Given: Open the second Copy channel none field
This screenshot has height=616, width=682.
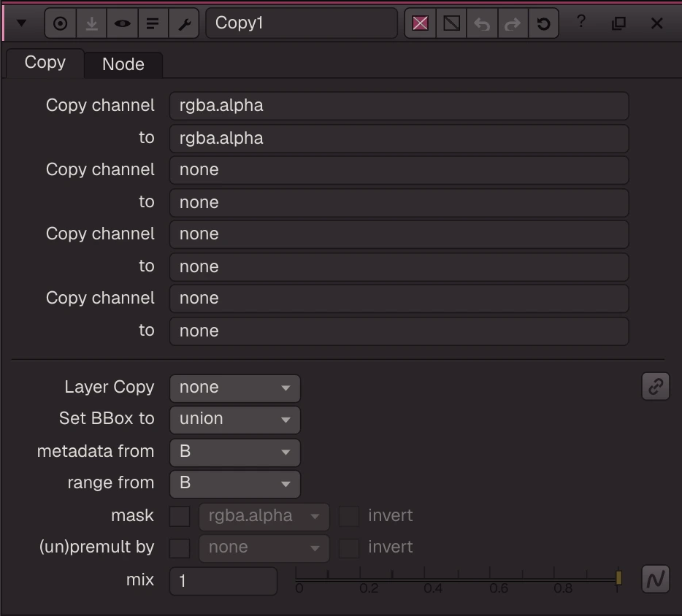Looking at the screenshot, I should point(399,170).
